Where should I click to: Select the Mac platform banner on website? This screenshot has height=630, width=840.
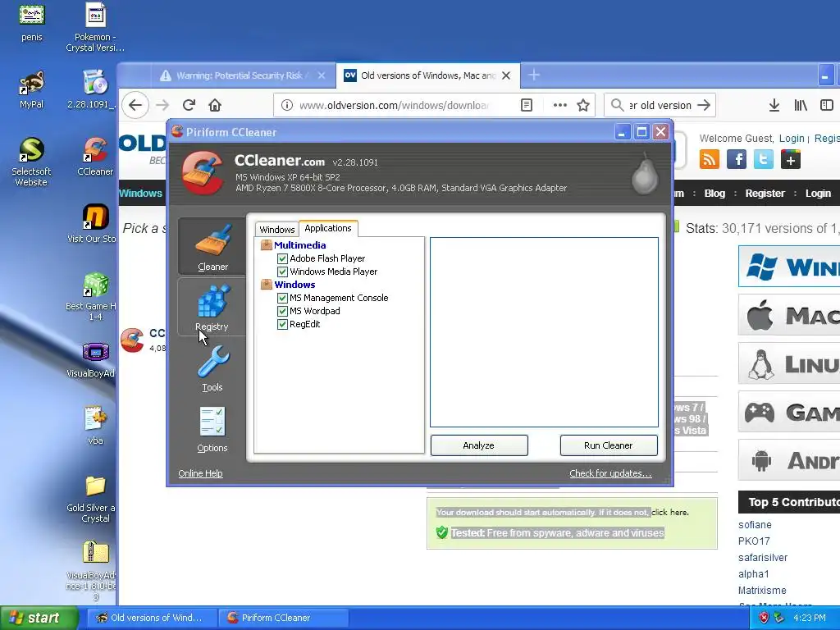(x=789, y=315)
